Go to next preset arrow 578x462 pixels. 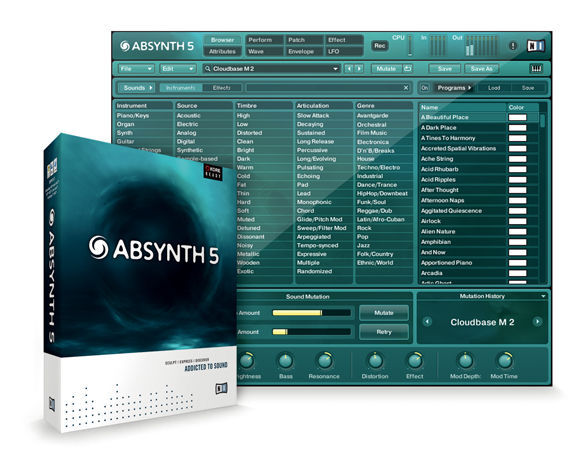pos(359,69)
